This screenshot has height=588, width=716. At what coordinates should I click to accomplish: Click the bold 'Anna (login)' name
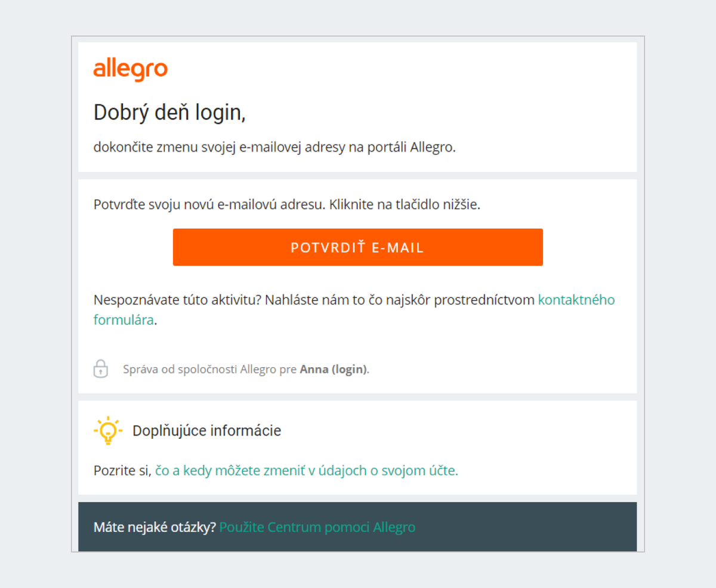coord(334,369)
